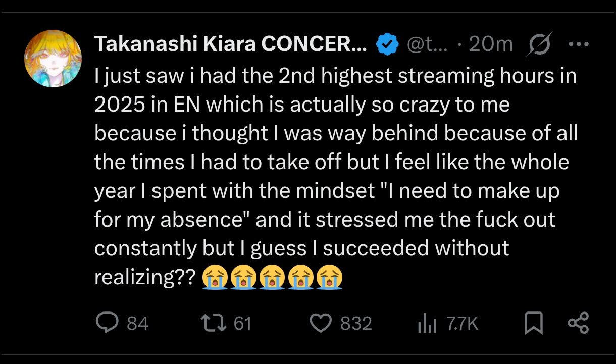Screen dimensions: 616x364
Task: Click the Grok explain-post icon
Action: tap(539, 44)
